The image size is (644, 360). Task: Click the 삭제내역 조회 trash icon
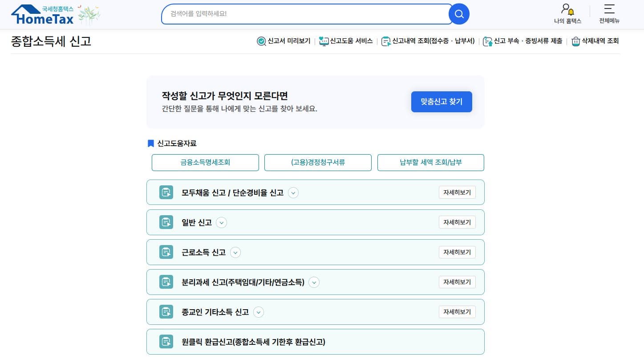pos(576,41)
